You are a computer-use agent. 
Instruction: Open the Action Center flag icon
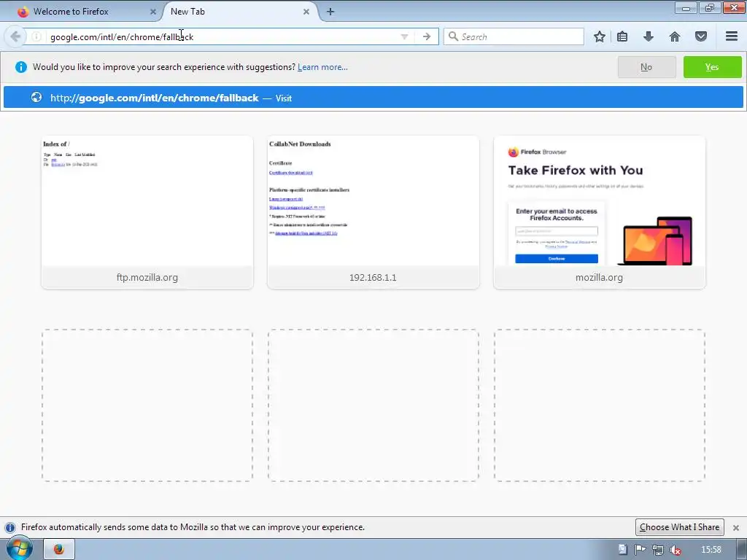click(640, 550)
